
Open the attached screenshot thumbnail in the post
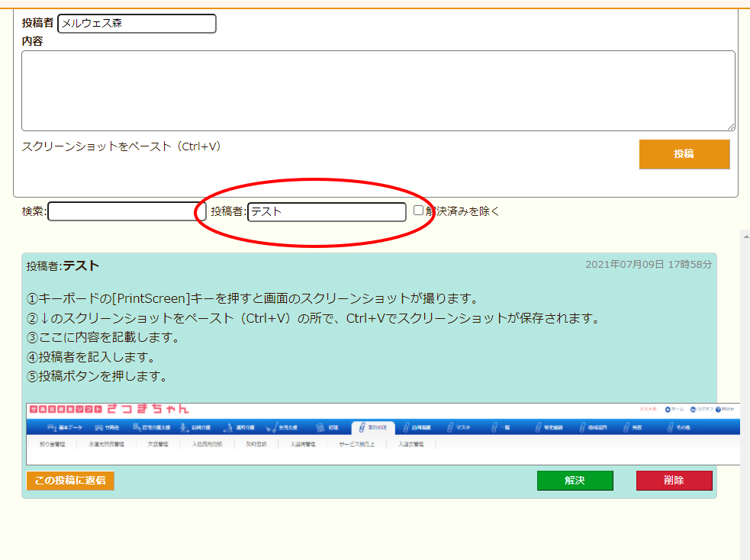click(381, 433)
